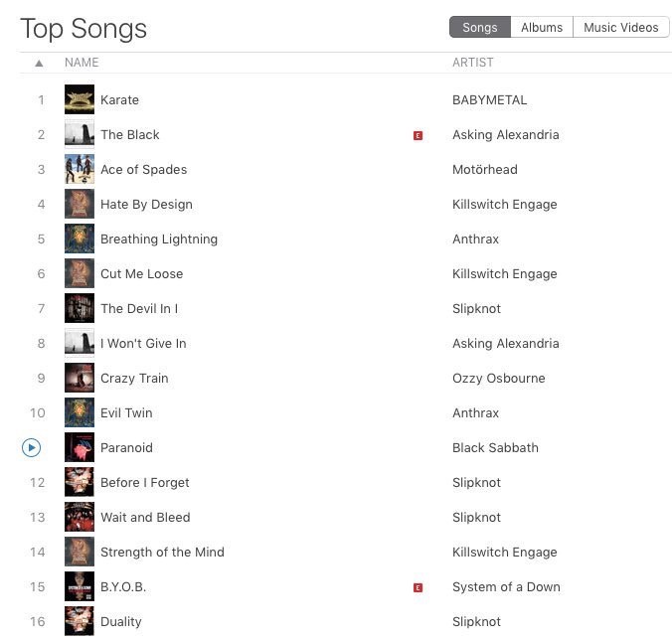This screenshot has width=672, height=640.
Task: Sort by the NAME column header
Action: coord(82,63)
